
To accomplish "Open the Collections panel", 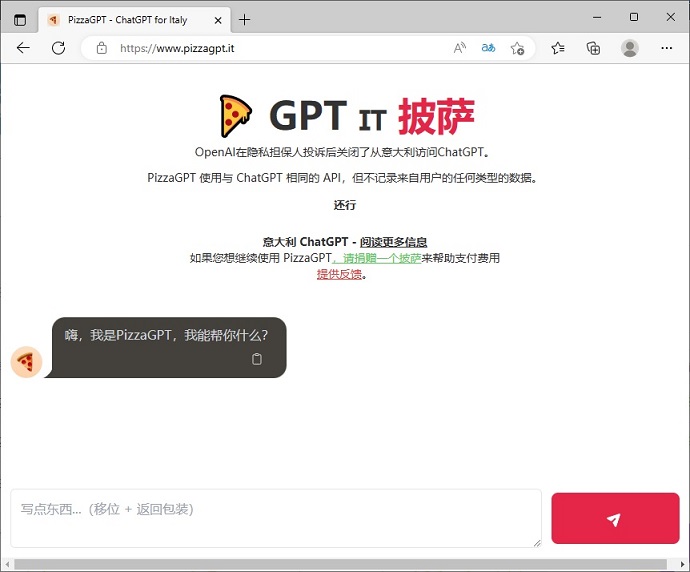I will click(593, 48).
